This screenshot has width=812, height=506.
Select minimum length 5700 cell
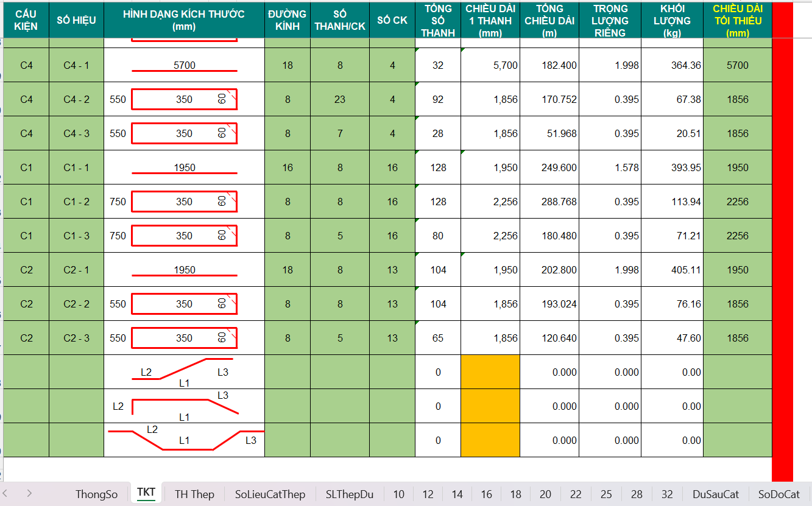tap(738, 65)
